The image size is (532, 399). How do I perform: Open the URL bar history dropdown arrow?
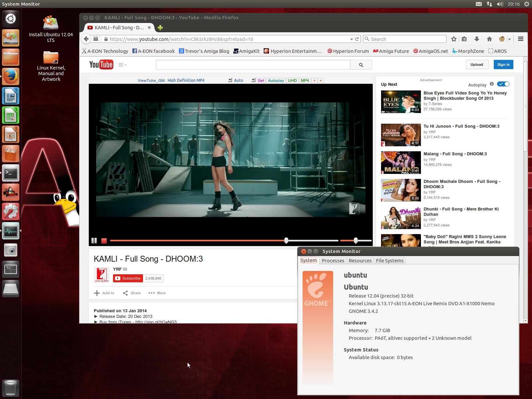click(x=351, y=39)
